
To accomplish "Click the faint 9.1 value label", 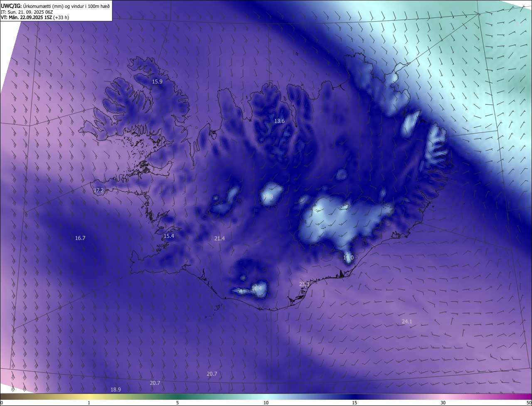I will point(519,25).
